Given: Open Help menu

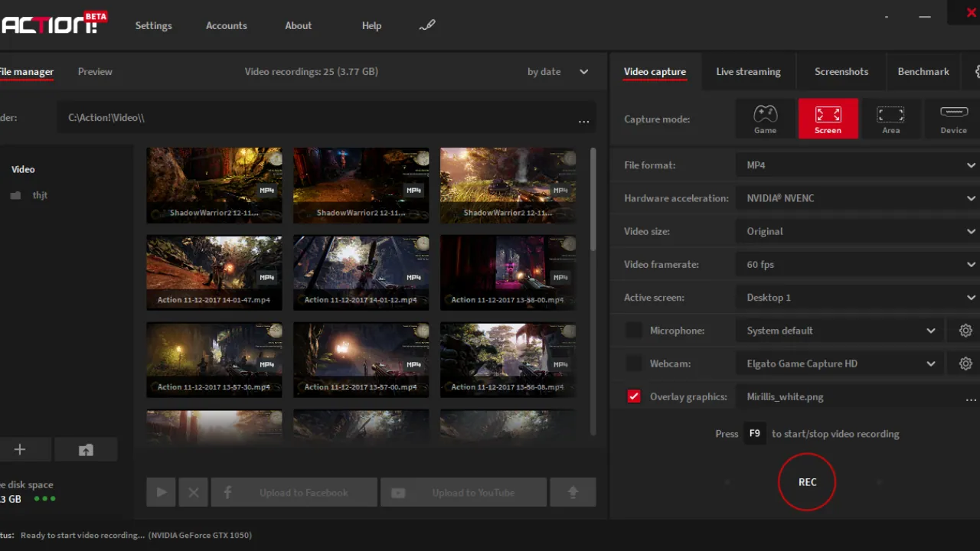Looking at the screenshot, I should (371, 25).
